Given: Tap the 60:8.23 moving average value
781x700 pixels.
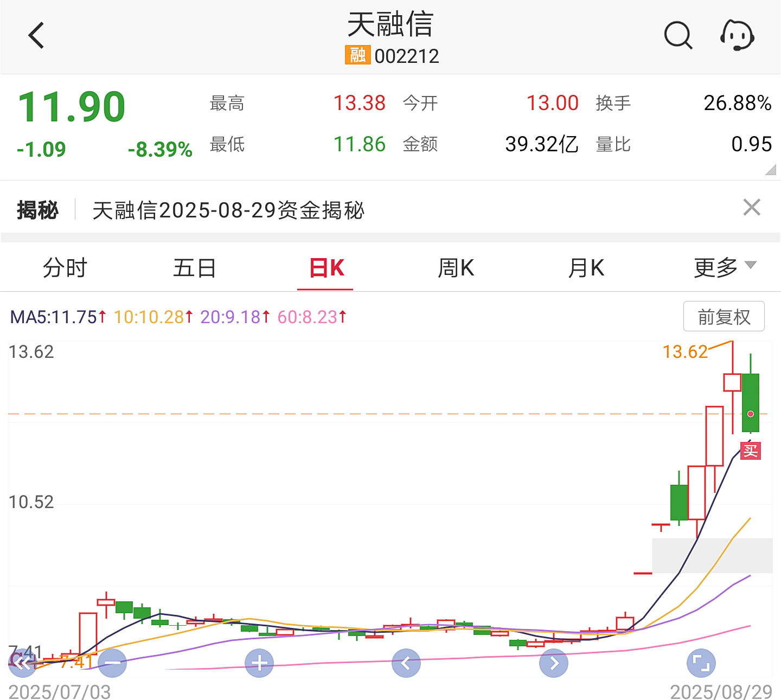Looking at the screenshot, I should (x=312, y=317).
